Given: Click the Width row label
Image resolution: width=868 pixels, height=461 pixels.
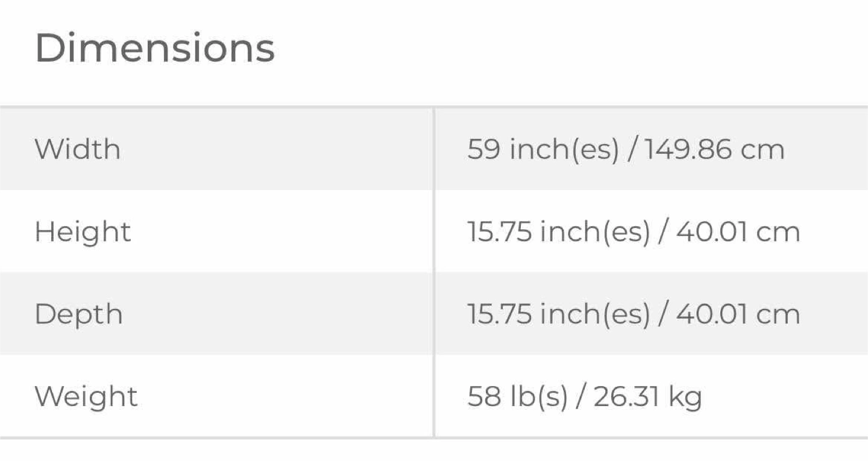Looking at the screenshot, I should point(78,149).
